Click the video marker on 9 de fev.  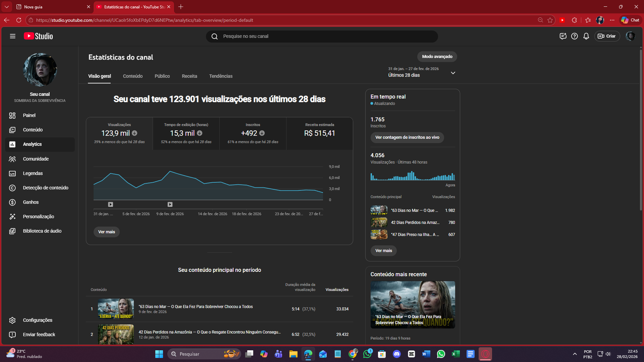170,204
